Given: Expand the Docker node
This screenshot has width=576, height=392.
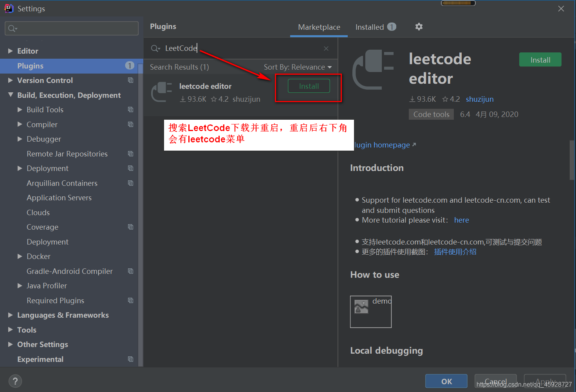Looking at the screenshot, I should pyautogui.click(x=20, y=256).
